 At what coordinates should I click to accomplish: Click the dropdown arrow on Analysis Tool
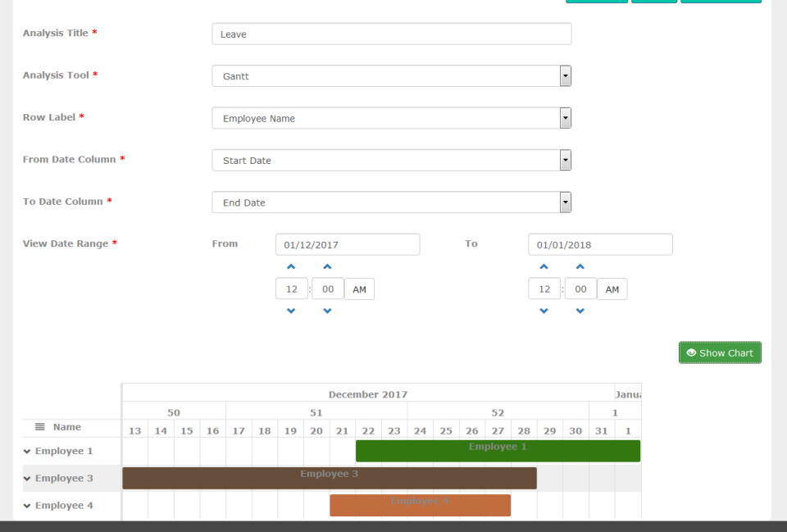click(565, 75)
